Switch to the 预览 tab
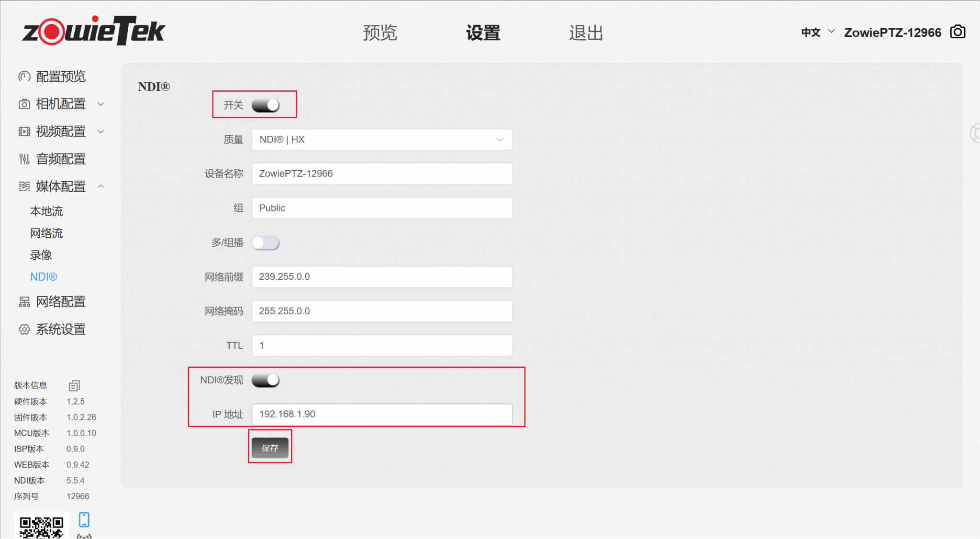 pos(380,33)
